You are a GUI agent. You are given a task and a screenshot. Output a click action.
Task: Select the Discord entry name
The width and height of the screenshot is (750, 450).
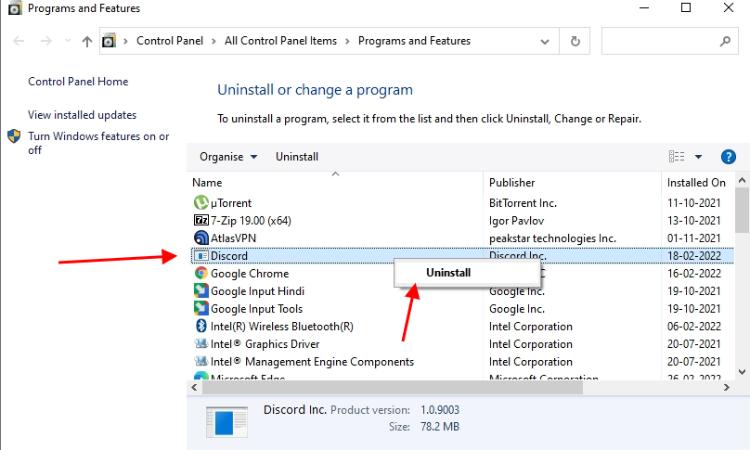229,256
